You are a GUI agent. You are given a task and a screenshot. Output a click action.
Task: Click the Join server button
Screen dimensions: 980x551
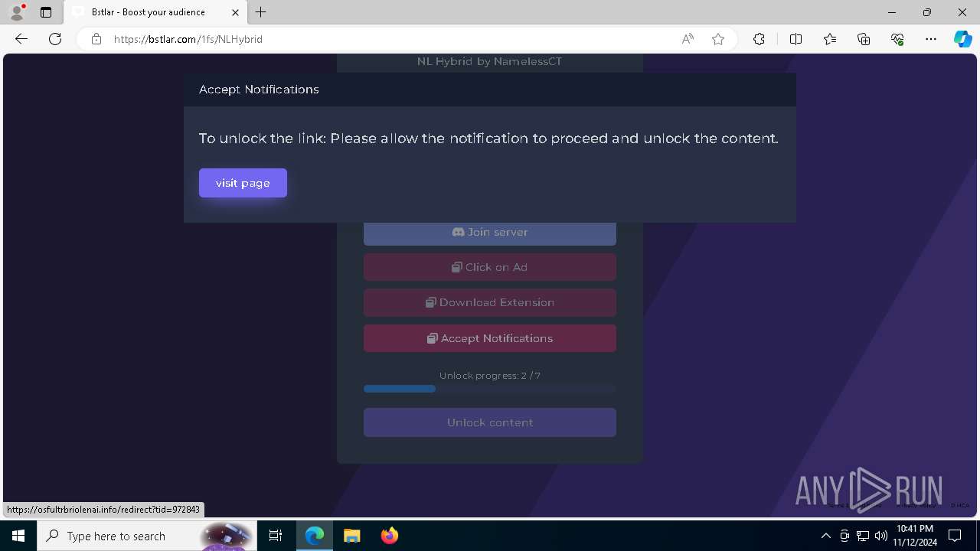[490, 233]
